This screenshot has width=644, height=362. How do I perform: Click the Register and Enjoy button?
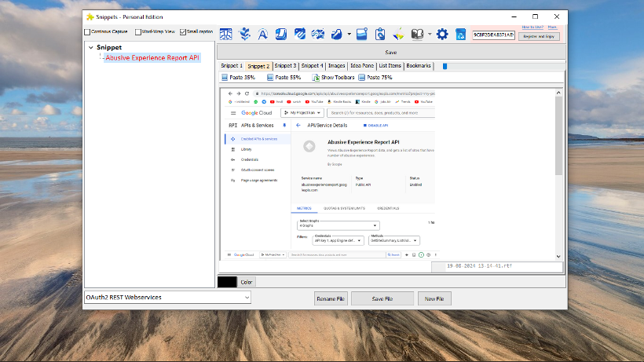pos(539,37)
